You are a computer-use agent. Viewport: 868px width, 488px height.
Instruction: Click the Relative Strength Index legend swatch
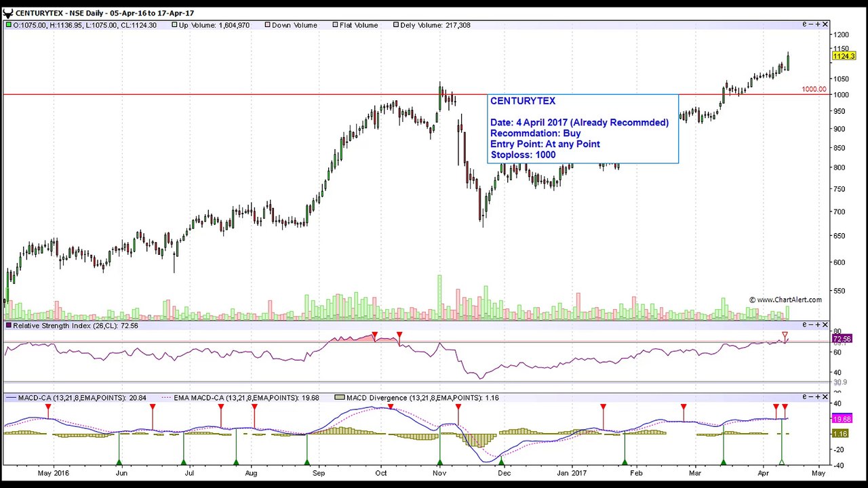8,326
